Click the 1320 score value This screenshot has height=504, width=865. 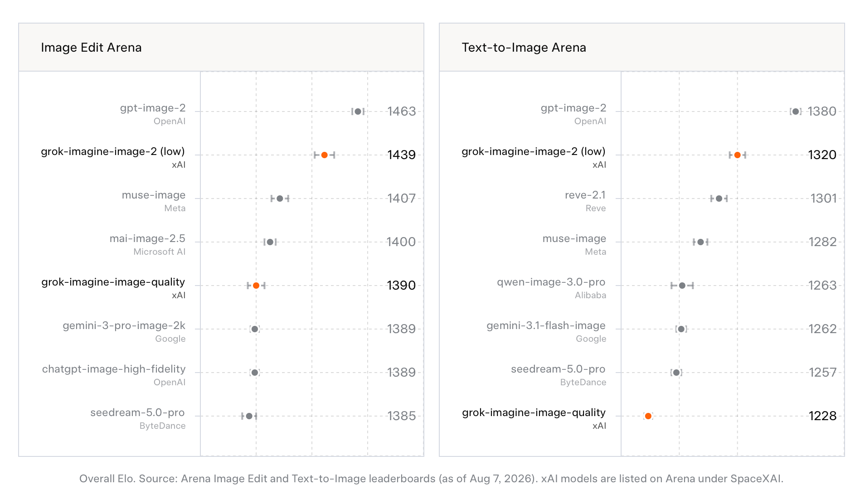(x=822, y=155)
